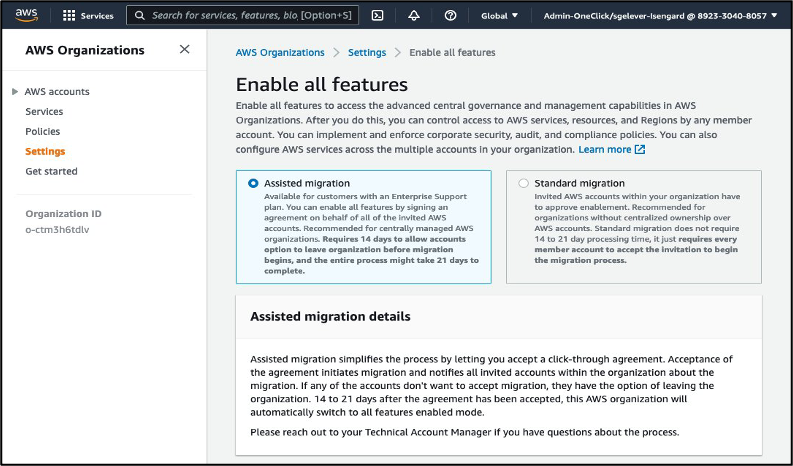This screenshot has width=793, height=466.
Task: Open Get started in the sidebar
Action: [x=52, y=171]
